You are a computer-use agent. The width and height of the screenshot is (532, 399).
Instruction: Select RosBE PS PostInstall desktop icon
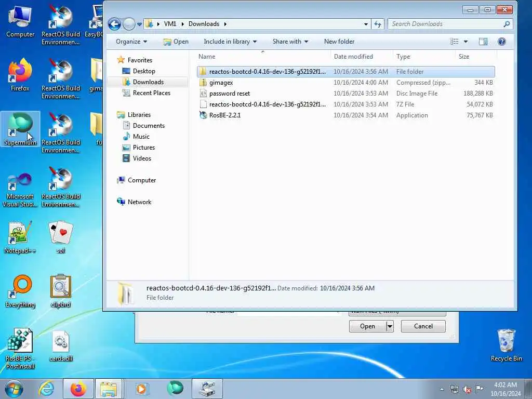click(20, 349)
